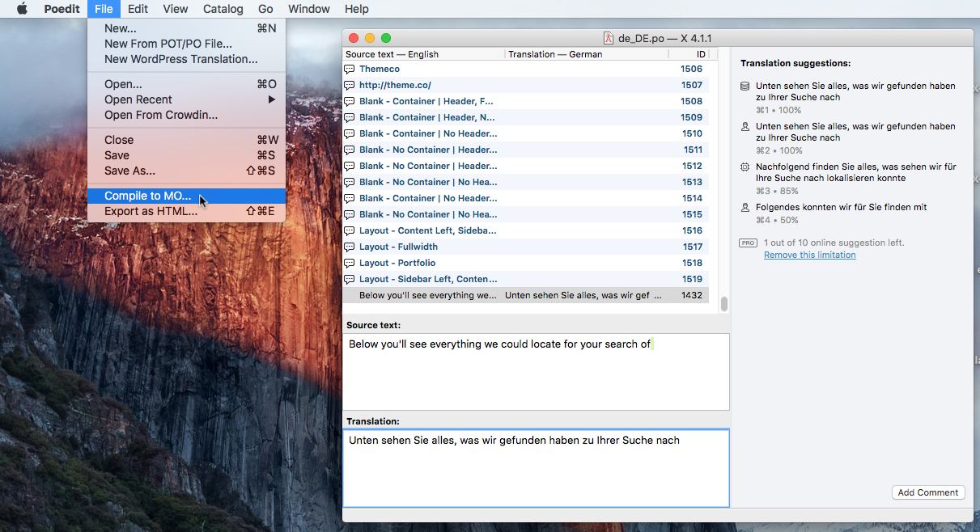Open the View menu
The width and height of the screenshot is (980, 532).
(175, 9)
